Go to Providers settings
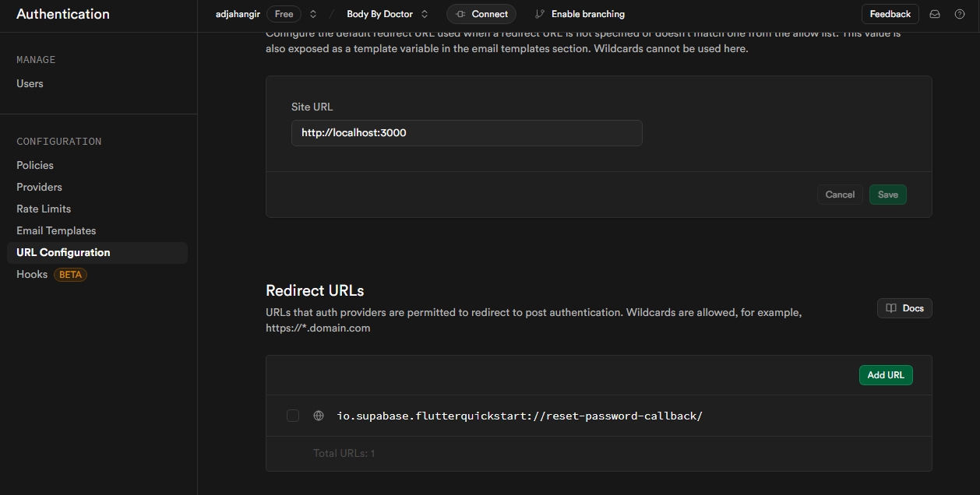 click(x=39, y=187)
